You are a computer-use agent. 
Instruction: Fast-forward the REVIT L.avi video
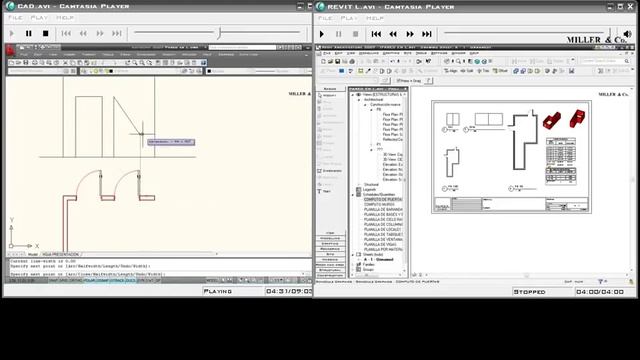410,34
